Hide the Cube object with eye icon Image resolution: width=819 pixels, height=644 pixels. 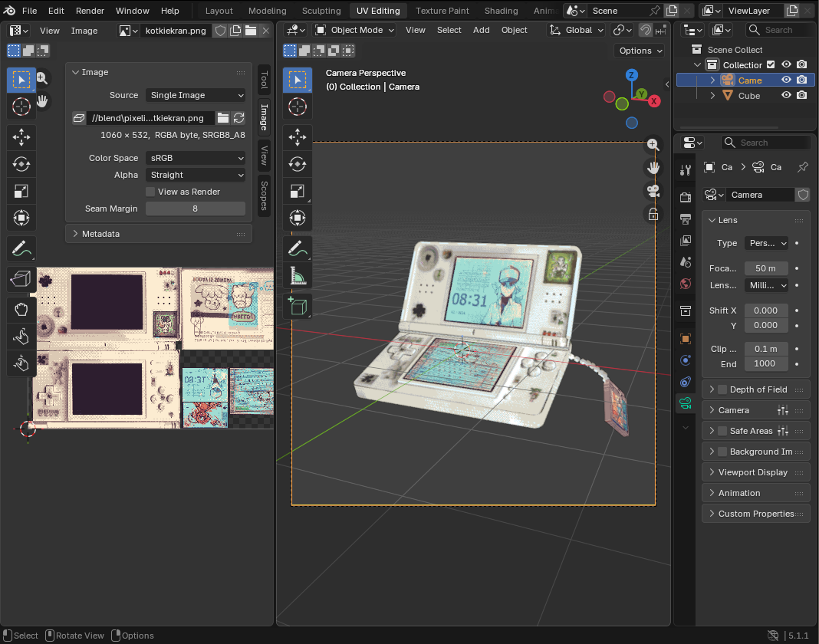point(786,95)
